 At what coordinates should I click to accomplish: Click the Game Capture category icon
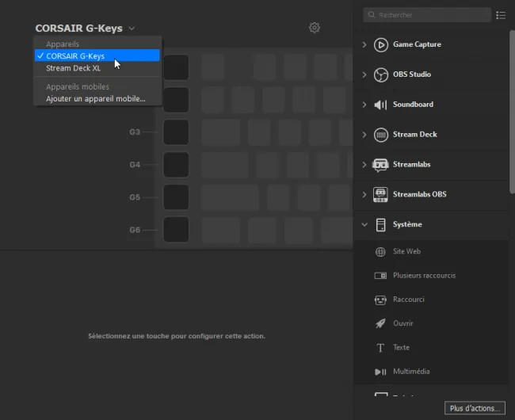380,44
